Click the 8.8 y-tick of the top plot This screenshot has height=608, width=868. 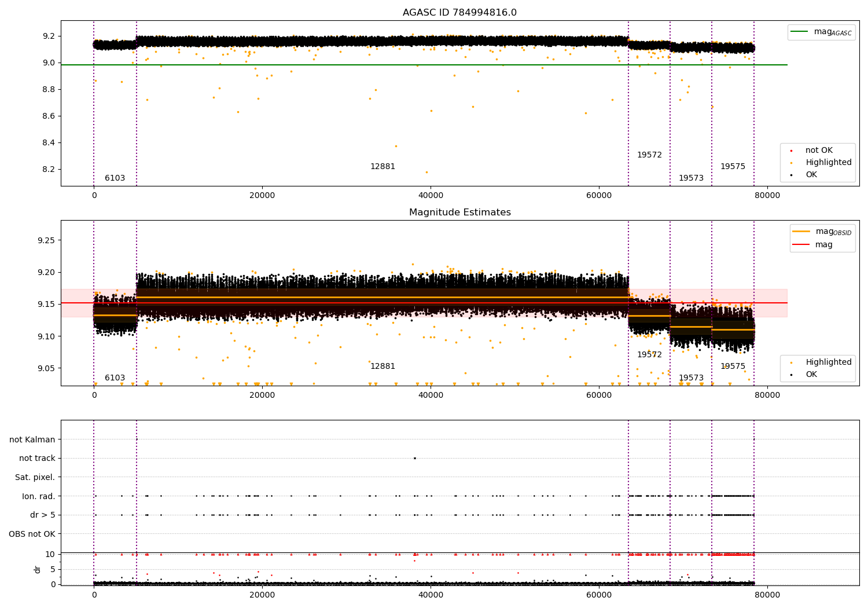tap(49, 89)
